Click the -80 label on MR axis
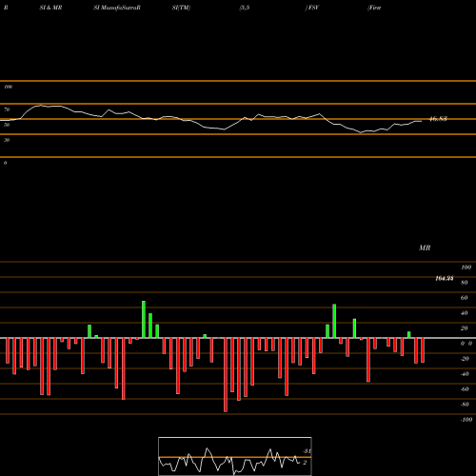The width and height of the screenshot is (476, 476). pos(465,405)
